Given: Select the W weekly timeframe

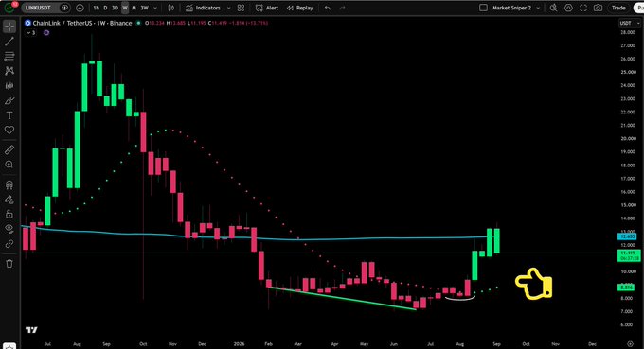Looking at the screenshot, I should tap(125, 8).
